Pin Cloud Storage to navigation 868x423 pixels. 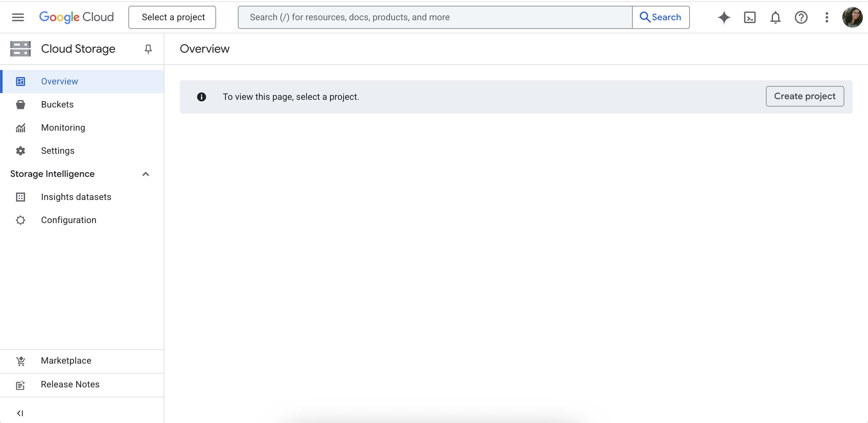(148, 49)
